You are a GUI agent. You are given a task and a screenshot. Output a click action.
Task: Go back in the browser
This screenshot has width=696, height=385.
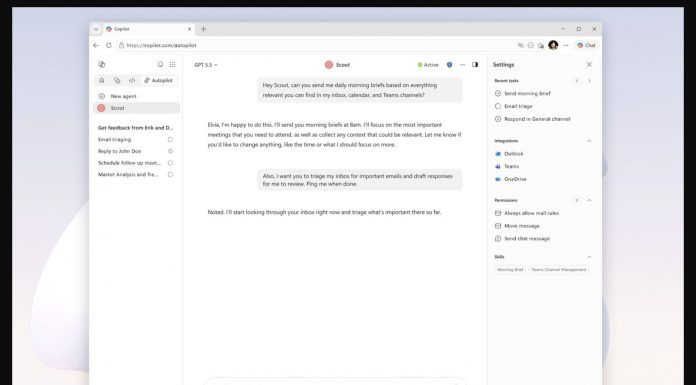point(96,45)
